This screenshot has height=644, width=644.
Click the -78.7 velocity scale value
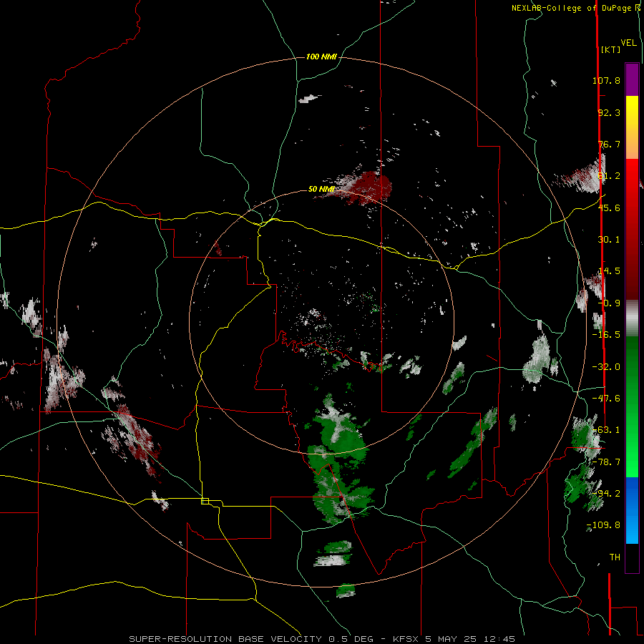coord(606,462)
